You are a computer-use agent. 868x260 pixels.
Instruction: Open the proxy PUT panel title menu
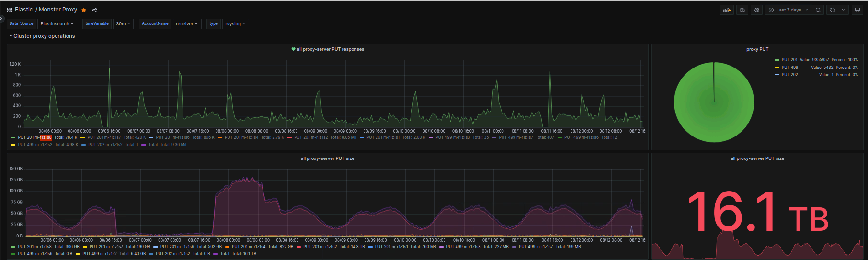pos(757,49)
